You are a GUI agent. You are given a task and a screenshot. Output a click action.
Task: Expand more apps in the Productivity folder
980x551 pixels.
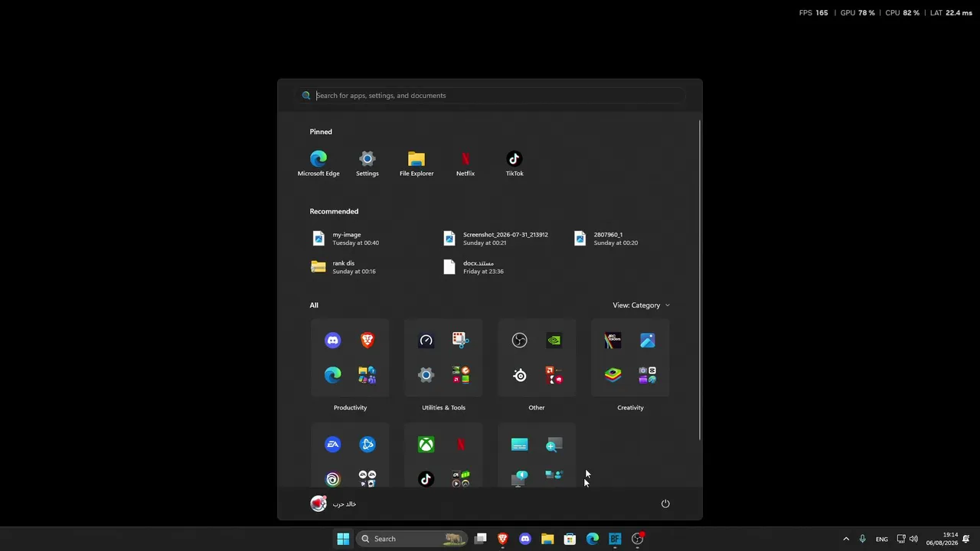(x=367, y=375)
